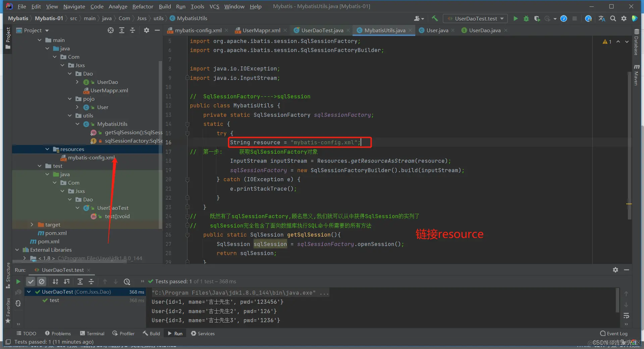Screen dimensions: 644x349
Task: Select mybatis-config.xml in Project tree
Action: coord(87,157)
